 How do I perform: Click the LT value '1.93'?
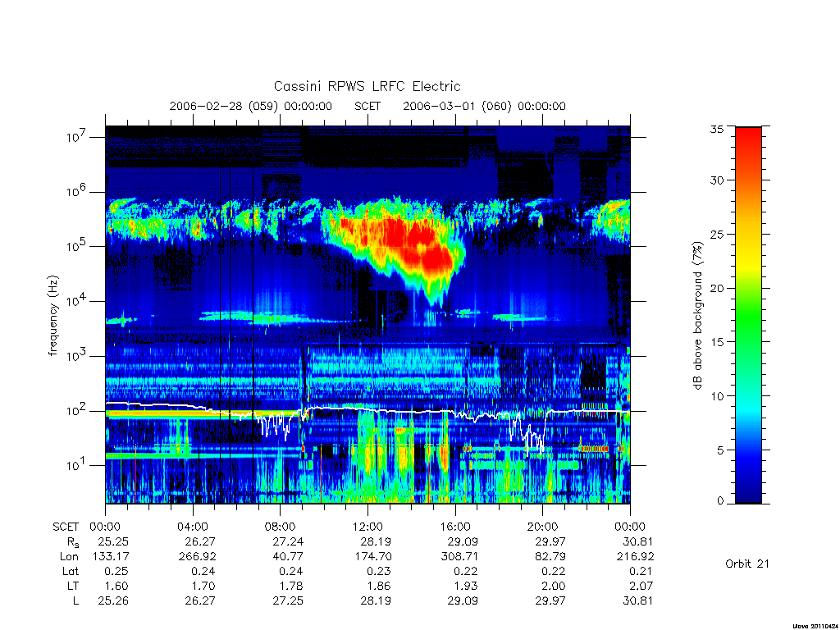[466, 586]
